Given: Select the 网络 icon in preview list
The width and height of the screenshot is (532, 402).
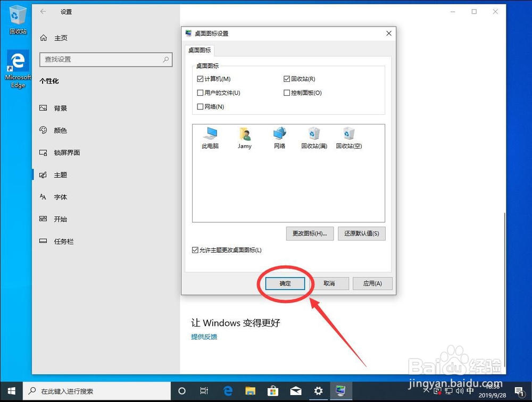Looking at the screenshot, I should point(280,138).
